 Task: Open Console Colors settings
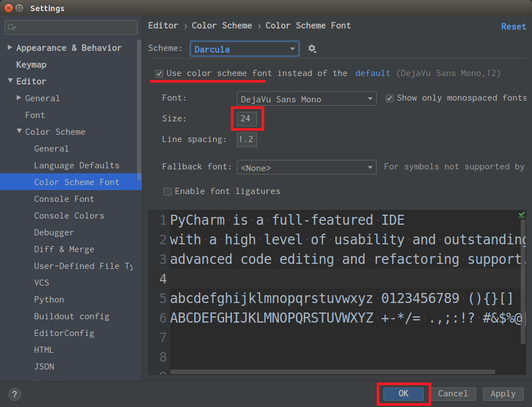pyautogui.click(x=69, y=216)
